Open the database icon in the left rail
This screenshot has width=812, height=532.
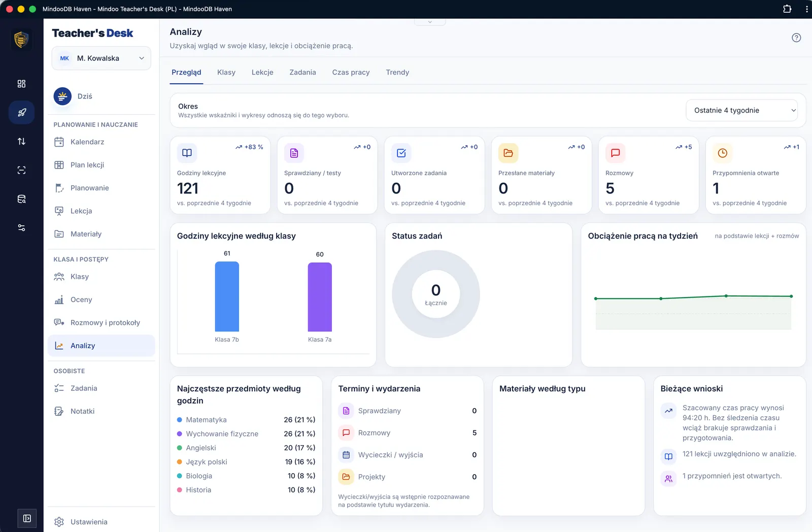[x=21, y=199]
